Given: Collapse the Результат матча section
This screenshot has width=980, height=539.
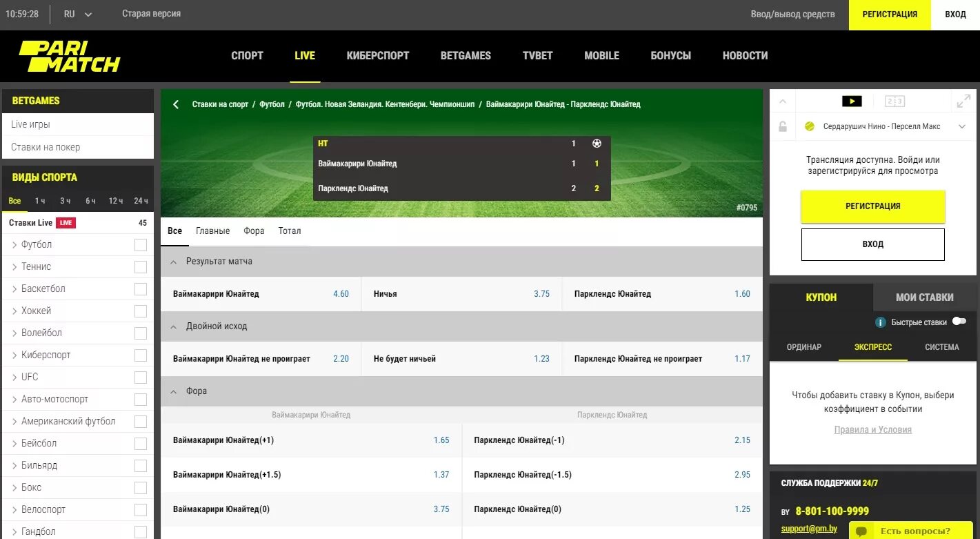Looking at the screenshot, I should (173, 262).
